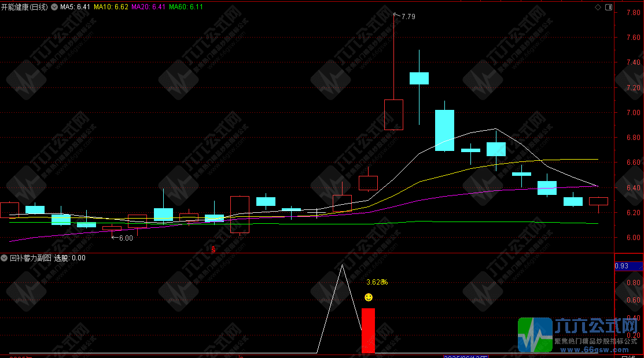644x358 pixels.
Task: Click the 开能健康(日线) stock title
Action: click(25, 7)
